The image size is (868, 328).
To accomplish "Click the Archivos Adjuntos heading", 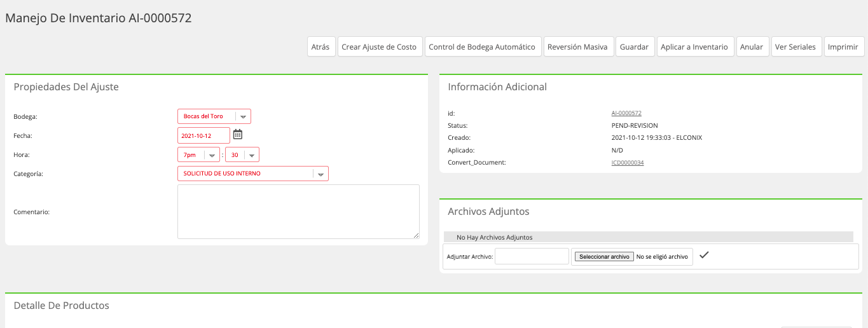I will point(488,212).
